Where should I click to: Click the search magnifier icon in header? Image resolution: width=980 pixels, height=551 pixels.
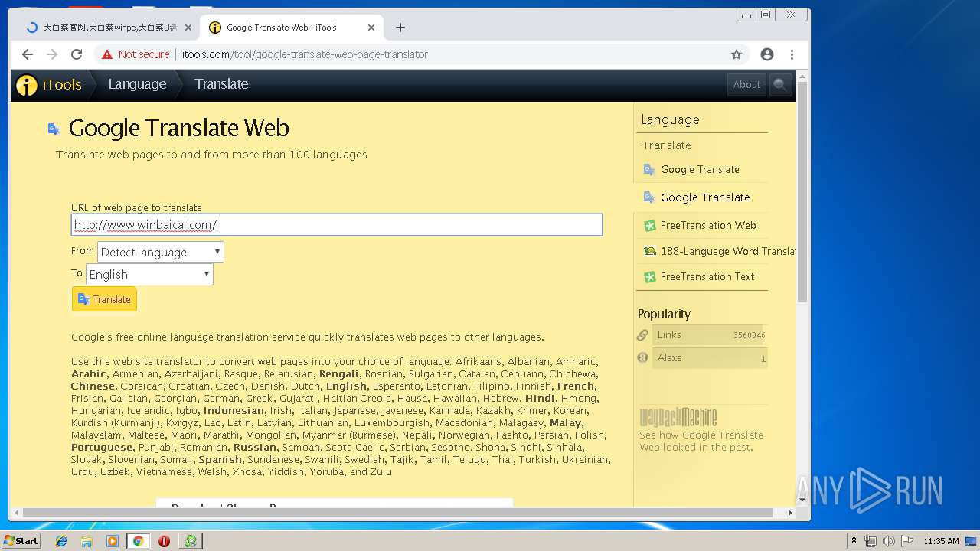pos(779,85)
